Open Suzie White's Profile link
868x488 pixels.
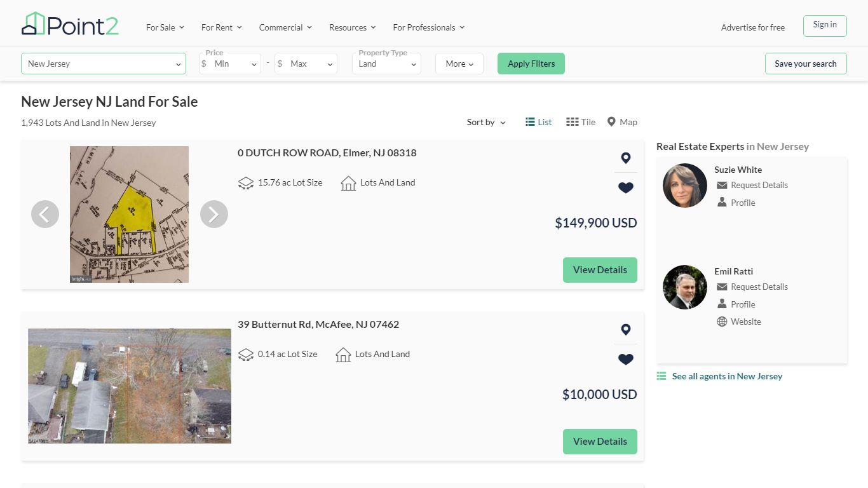point(743,203)
